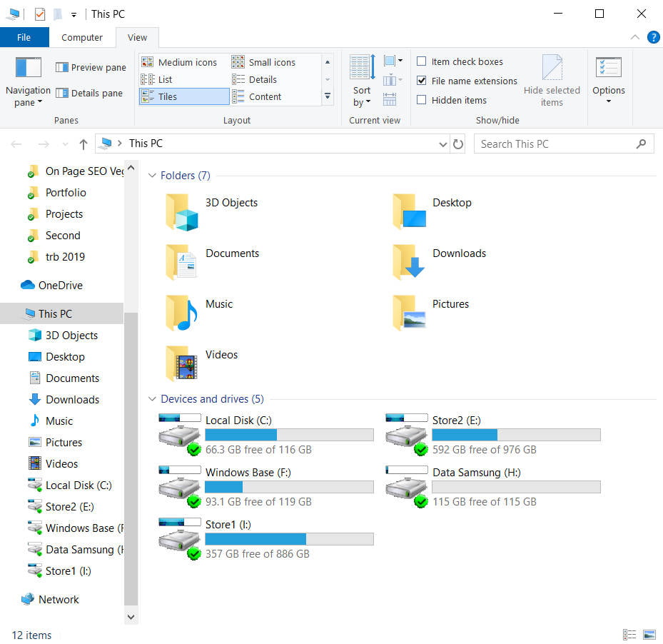Refresh the current folder view
This screenshot has width=663, height=644.
click(457, 144)
